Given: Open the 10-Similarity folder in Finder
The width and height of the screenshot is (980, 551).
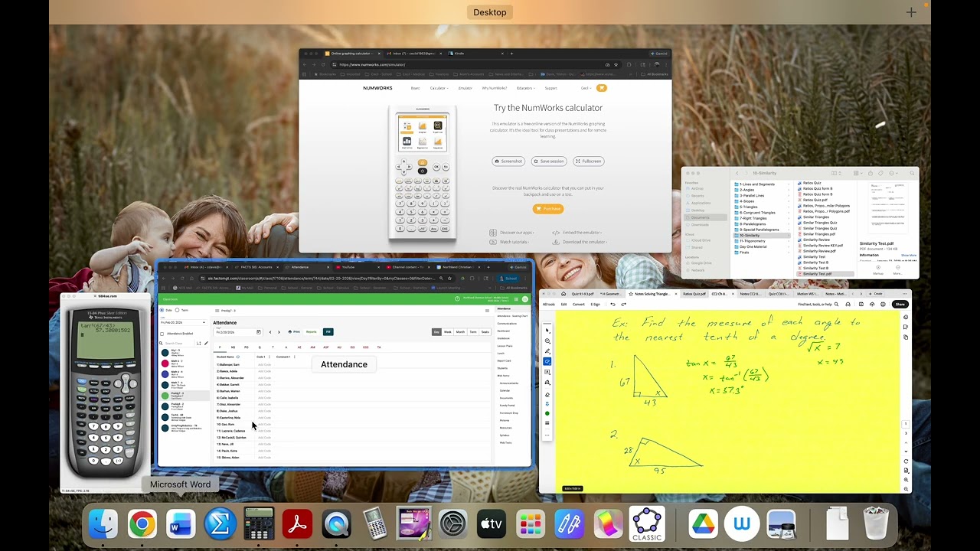Looking at the screenshot, I should point(762,235).
